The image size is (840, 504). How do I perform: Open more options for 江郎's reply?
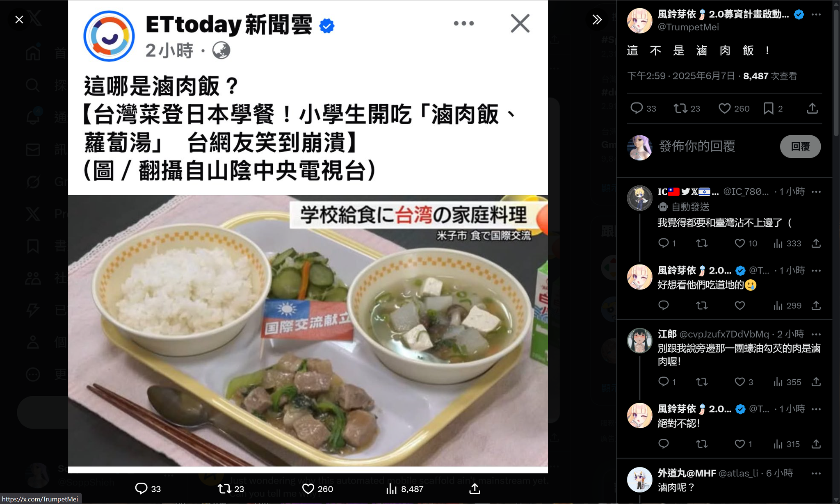pos(816,334)
